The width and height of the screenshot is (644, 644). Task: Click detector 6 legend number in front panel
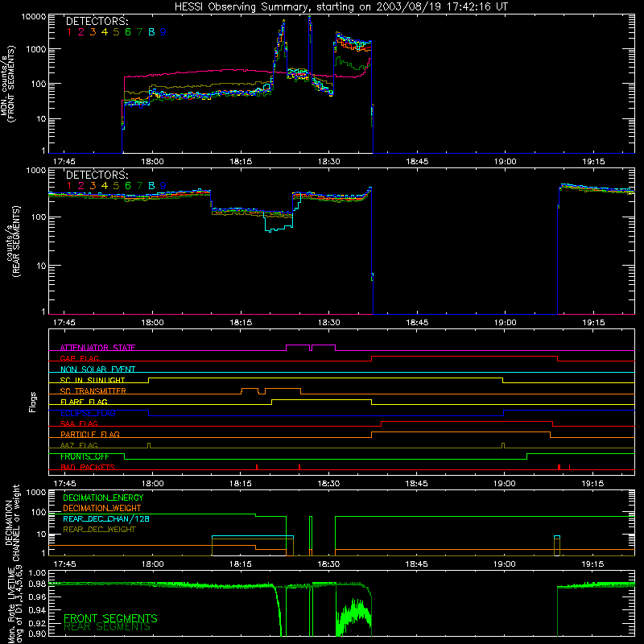coord(128,32)
